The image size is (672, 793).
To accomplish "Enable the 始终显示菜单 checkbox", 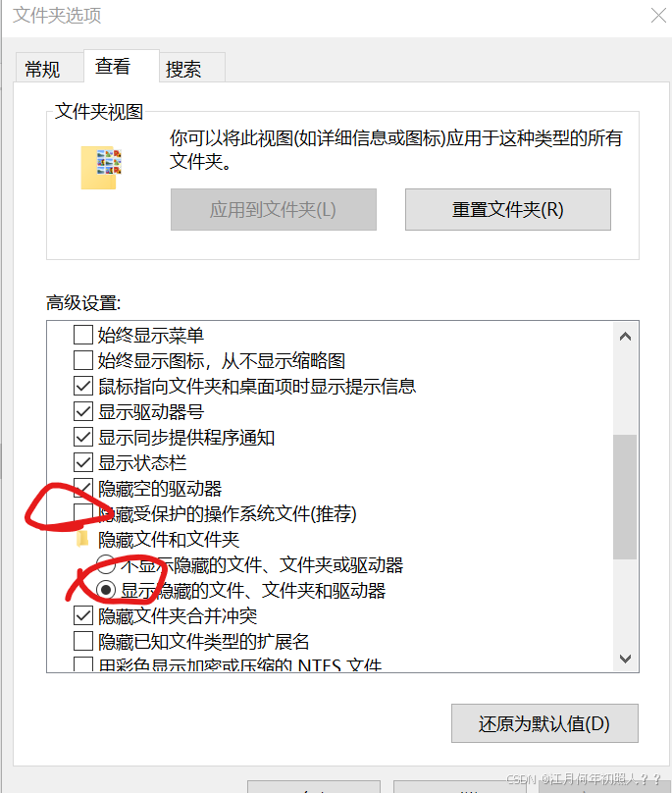I will 83,335.
